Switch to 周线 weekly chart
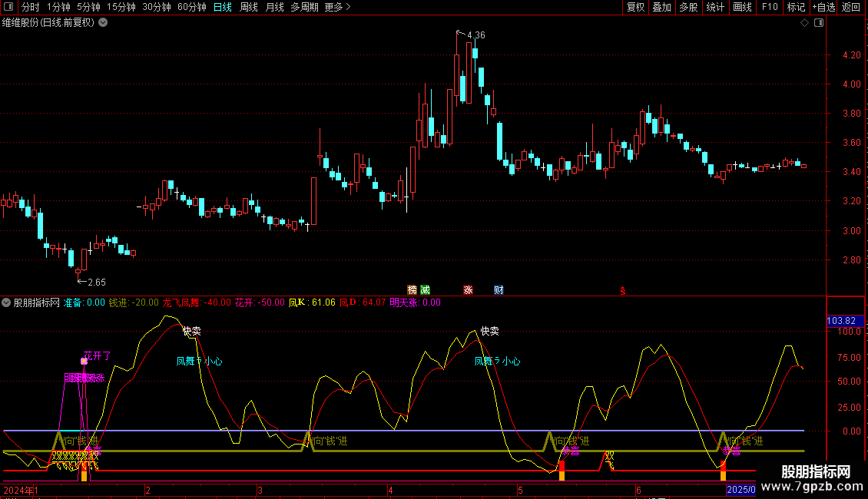Image resolution: width=868 pixels, height=499 pixels. [x=249, y=7]
